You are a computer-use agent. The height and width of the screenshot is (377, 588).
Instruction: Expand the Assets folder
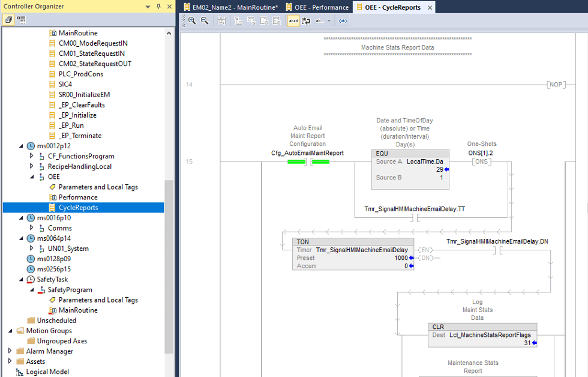[x=10, y=361]
